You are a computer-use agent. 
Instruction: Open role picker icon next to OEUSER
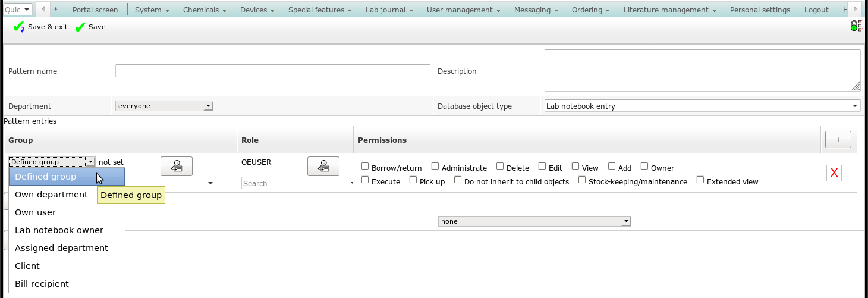point(323,167)
